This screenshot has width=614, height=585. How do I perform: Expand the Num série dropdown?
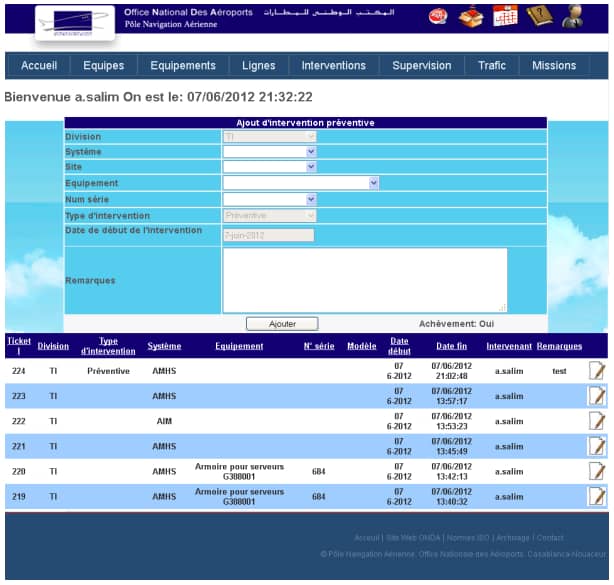tap(269, 199)
